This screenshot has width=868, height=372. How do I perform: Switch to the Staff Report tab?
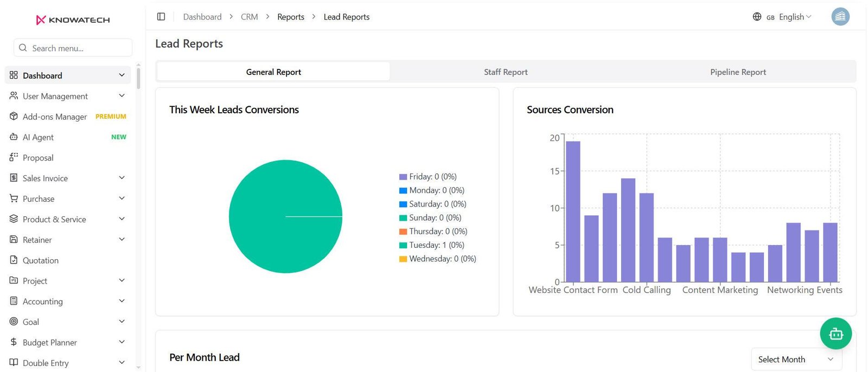[506, 72]
